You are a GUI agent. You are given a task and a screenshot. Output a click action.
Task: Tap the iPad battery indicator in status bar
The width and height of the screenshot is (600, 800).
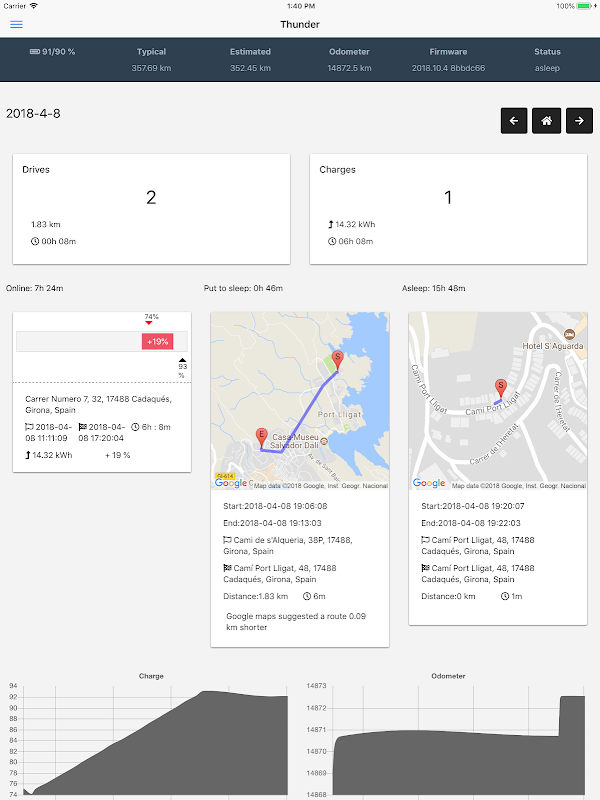click(x=586, y=6)
